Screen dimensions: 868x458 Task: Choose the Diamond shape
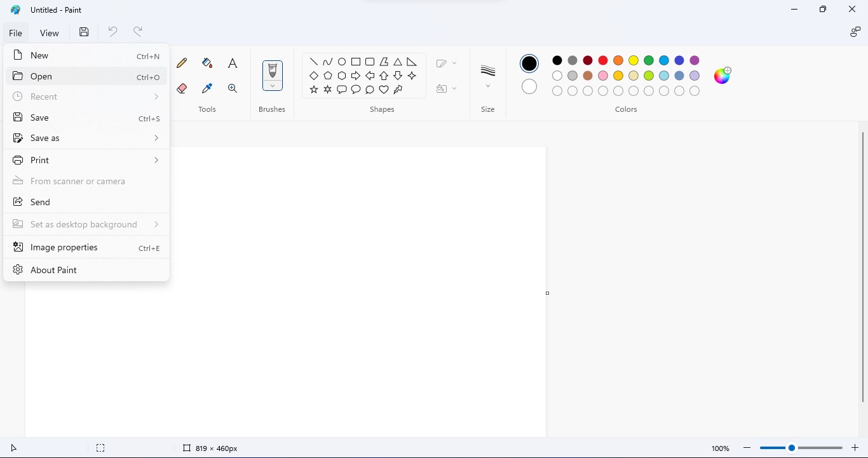point(314,76)
